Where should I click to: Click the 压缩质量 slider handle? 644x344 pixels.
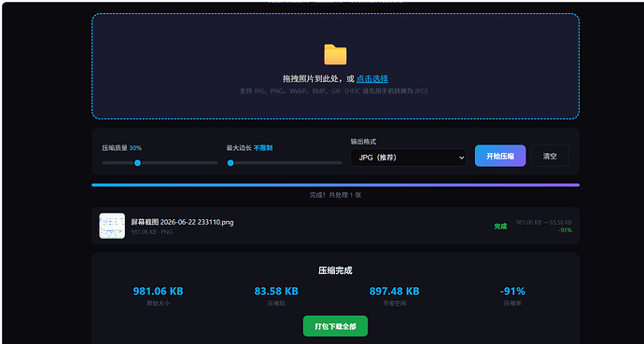click(137, 163)
